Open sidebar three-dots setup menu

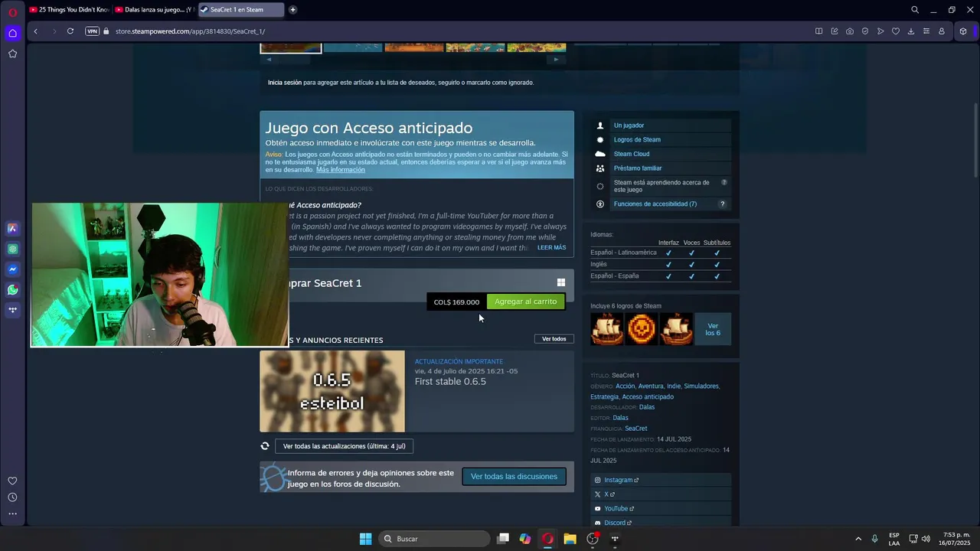point(12,514)
